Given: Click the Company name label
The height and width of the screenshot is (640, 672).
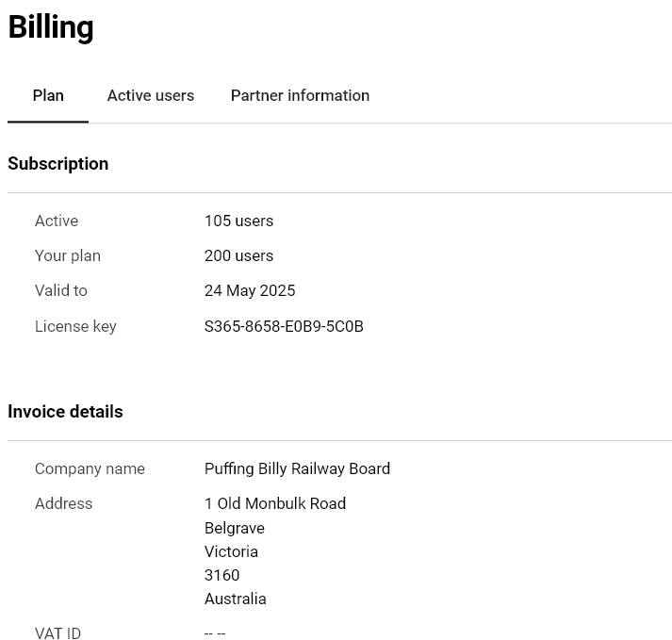Looking at the screenshot, I should (90, 468).
